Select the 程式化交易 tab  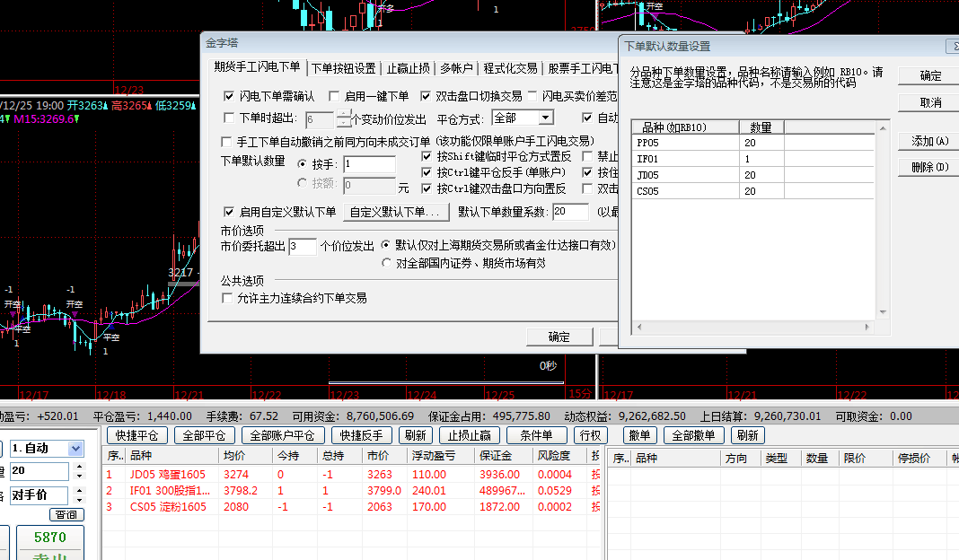tap(510, 68)
